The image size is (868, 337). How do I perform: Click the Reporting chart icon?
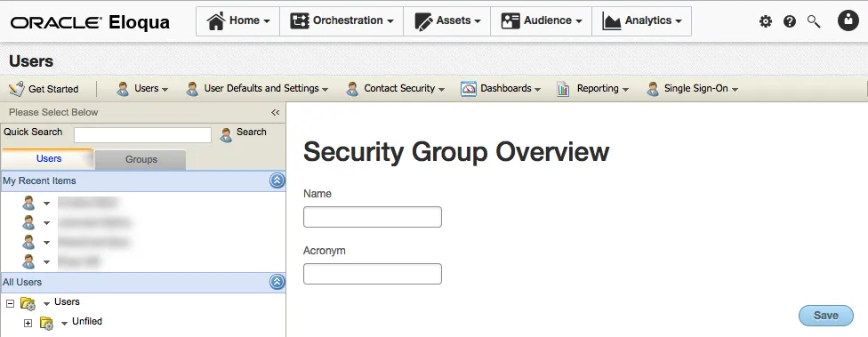(564, 89)
